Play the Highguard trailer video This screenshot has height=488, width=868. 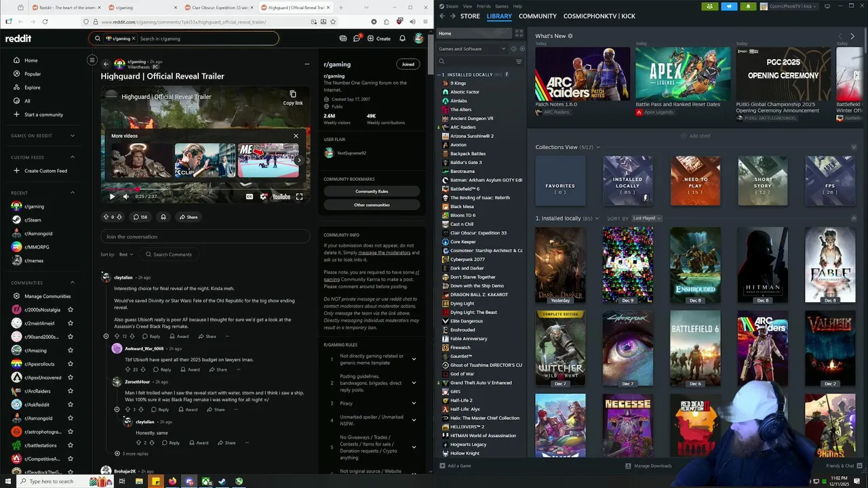(x=113, y=197)
